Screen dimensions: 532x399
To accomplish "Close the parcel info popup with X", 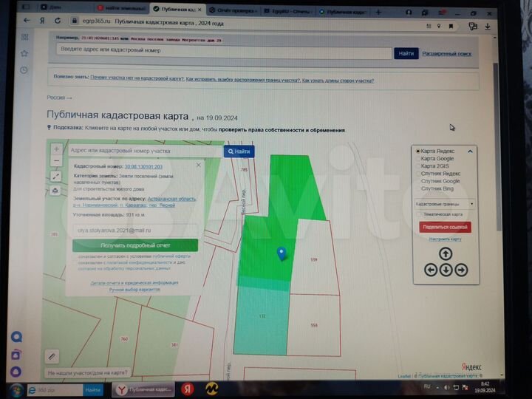I will pyautogui.click(x=199, y=165).
